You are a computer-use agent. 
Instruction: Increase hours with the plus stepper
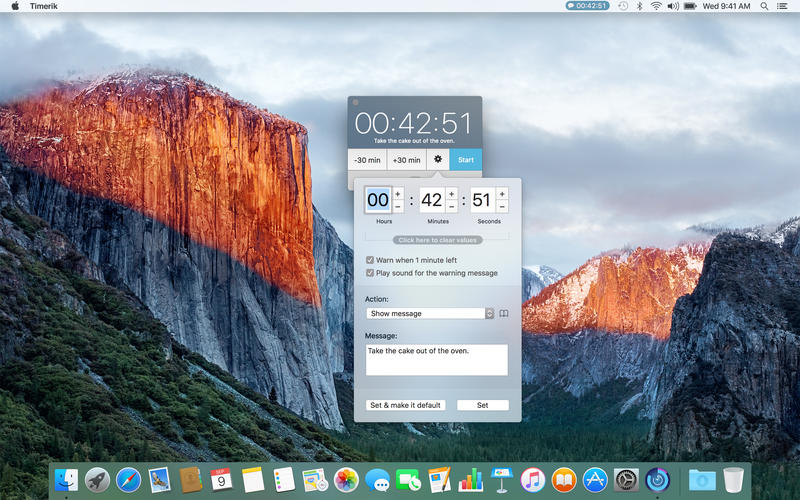tap(397, 194)
